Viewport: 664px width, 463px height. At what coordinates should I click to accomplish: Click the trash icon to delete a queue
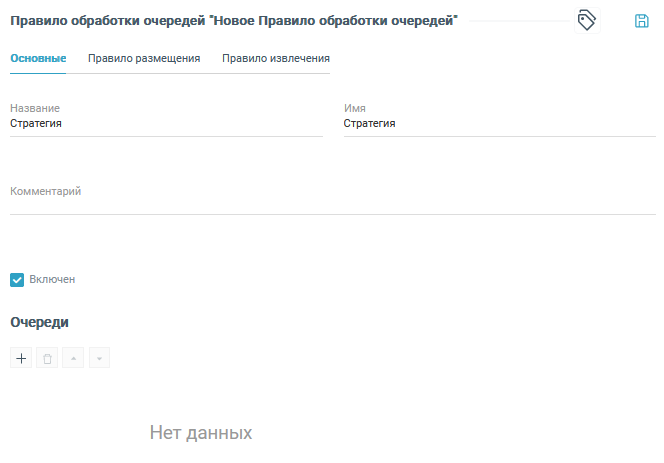pos(47,358)
